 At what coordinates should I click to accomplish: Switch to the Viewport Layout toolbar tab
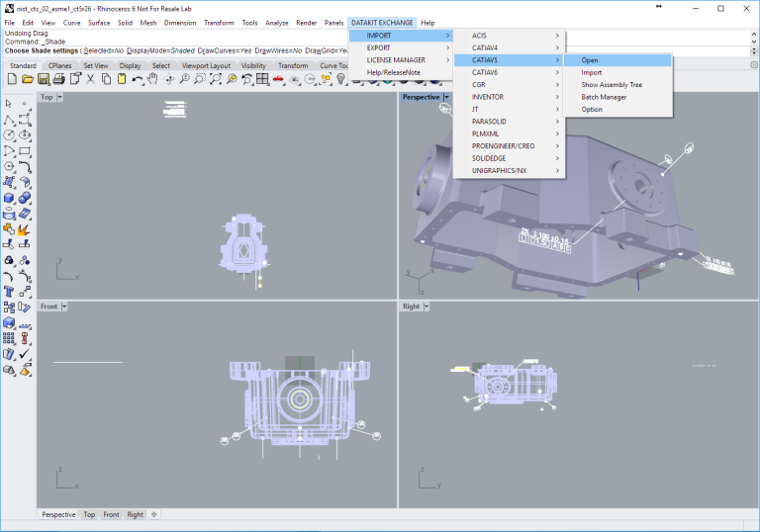click(x=206, y=65)
